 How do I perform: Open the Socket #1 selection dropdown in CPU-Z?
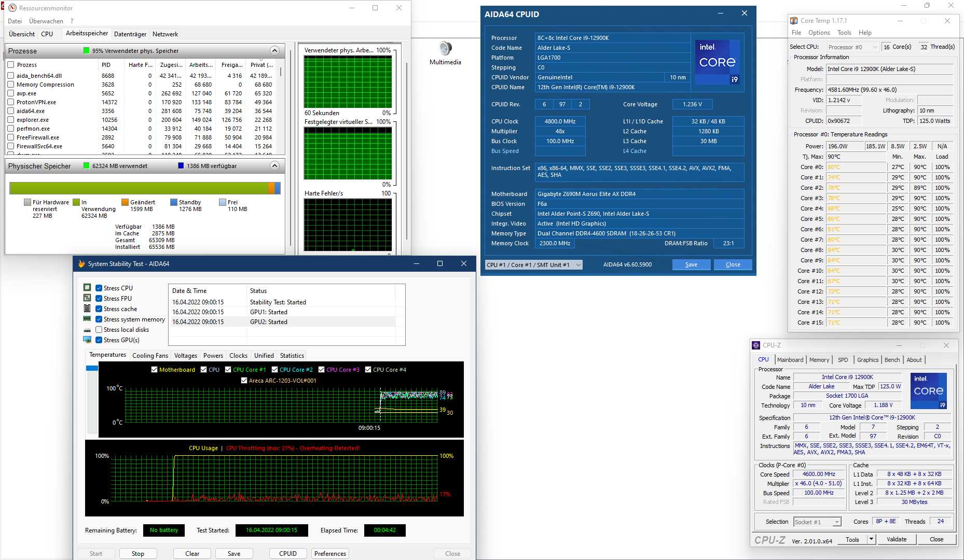817,522
